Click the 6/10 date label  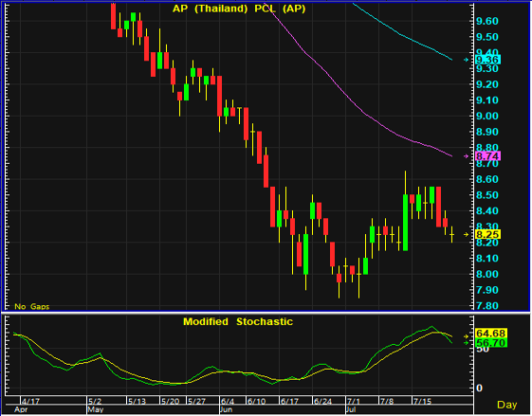pos(256,402)
